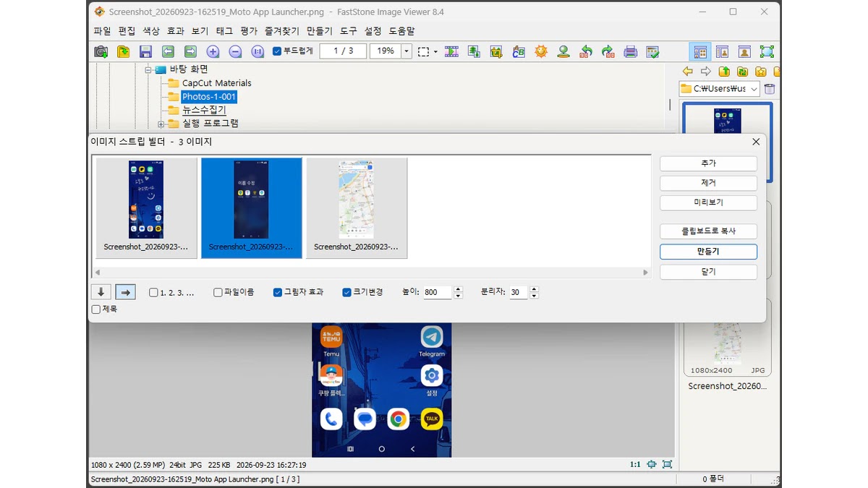Enable the 파일이름 checkbox
The height and width of the screenshot is (488, 868).
click(x=218, y=293)
